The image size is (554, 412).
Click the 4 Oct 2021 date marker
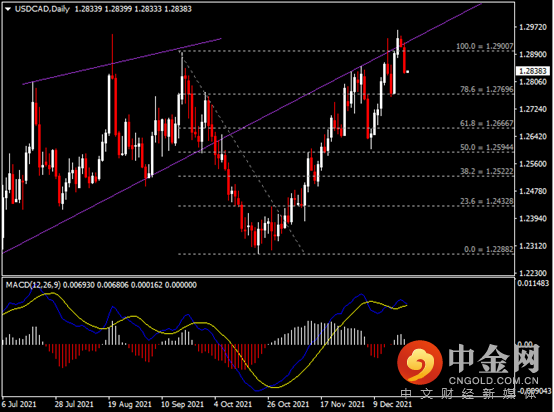click(233, 404)
